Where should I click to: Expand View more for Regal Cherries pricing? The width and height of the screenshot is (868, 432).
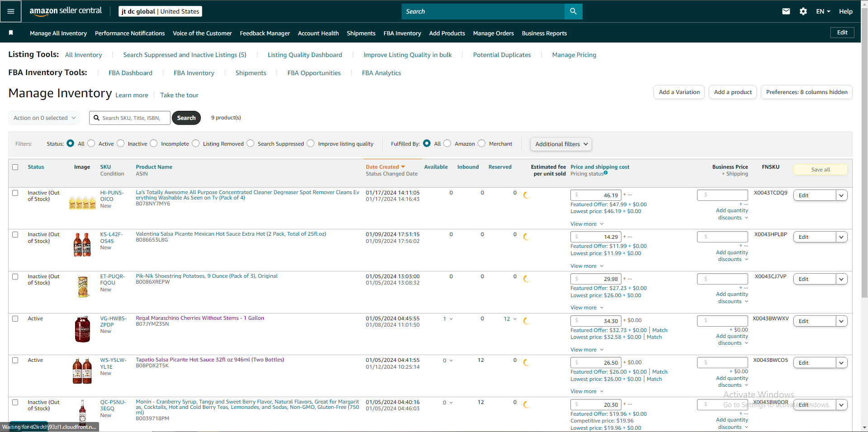tap(587, 350)
